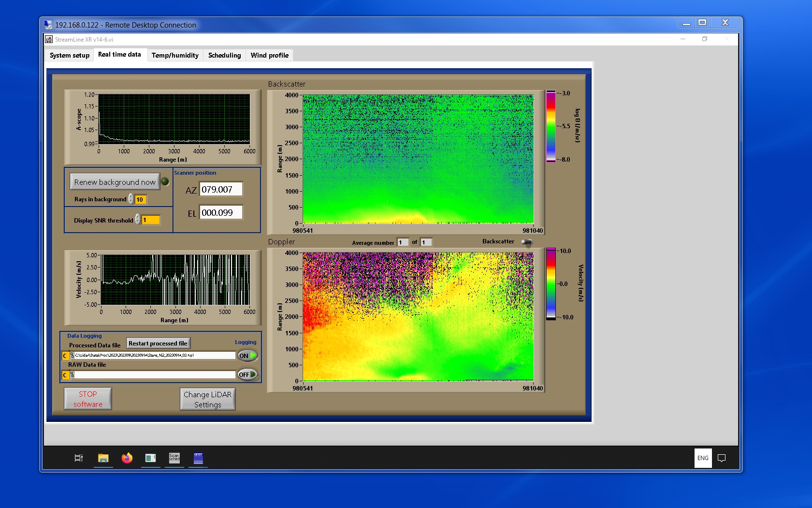Toggle processed data logging ON switch
This screenshot has height=508, width=812.
click(247, 356)
